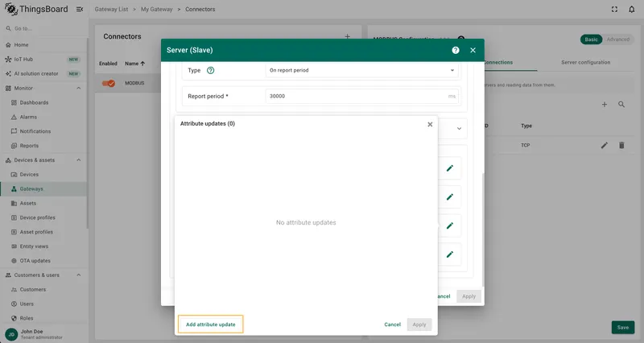Collapse the sidebar menu toggle icon
Image resolution: width=644 pixels, height=343 pixels.
tap(80, 9)
